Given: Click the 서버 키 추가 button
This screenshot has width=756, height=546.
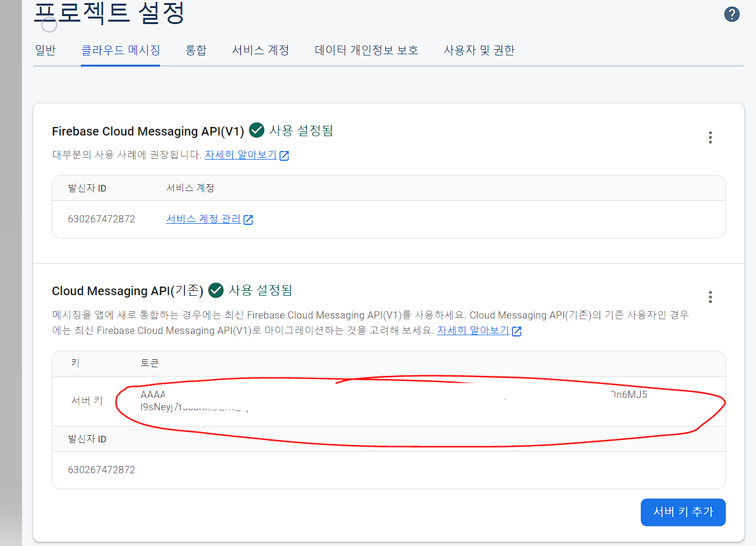Looking at the screenshot, I should (x=683, y=512).
